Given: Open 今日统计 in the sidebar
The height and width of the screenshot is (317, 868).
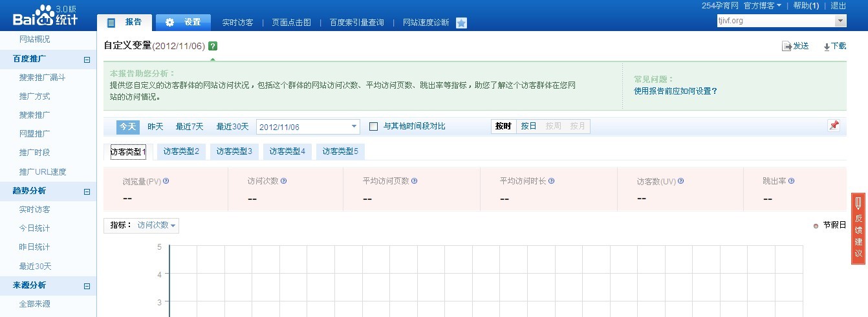Looking at the screenshot, I should [x=34, y=228].
